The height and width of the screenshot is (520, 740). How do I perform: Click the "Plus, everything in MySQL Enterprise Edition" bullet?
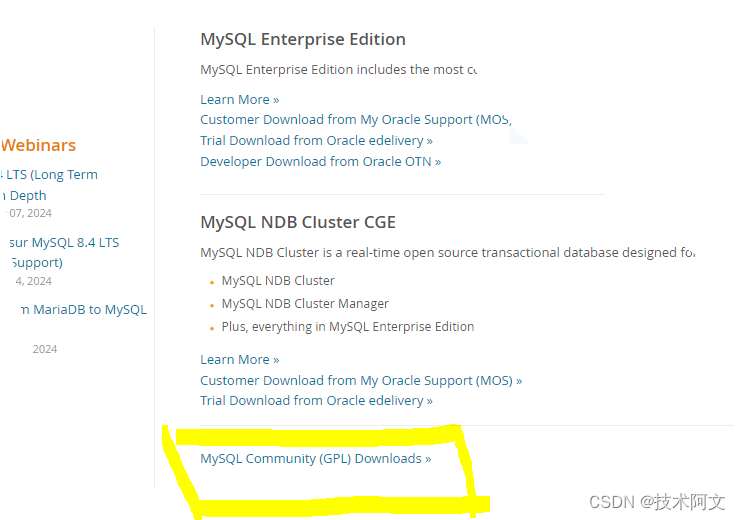[347, 327]
